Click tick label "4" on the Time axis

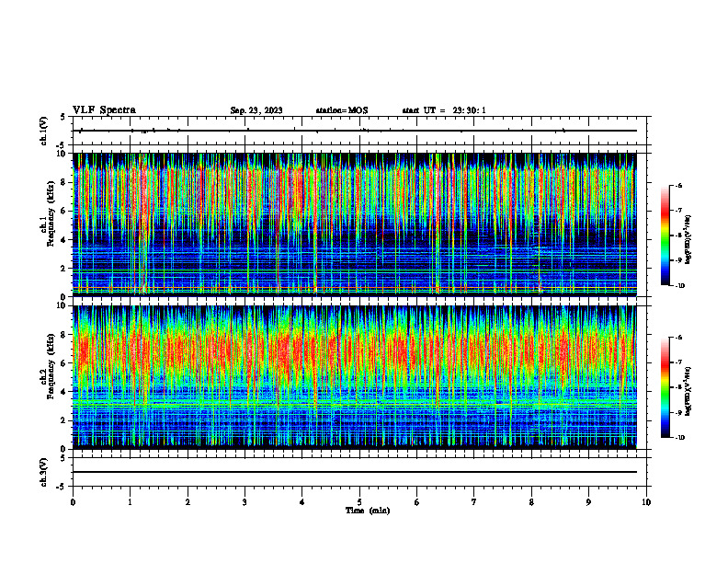(302, 502)
